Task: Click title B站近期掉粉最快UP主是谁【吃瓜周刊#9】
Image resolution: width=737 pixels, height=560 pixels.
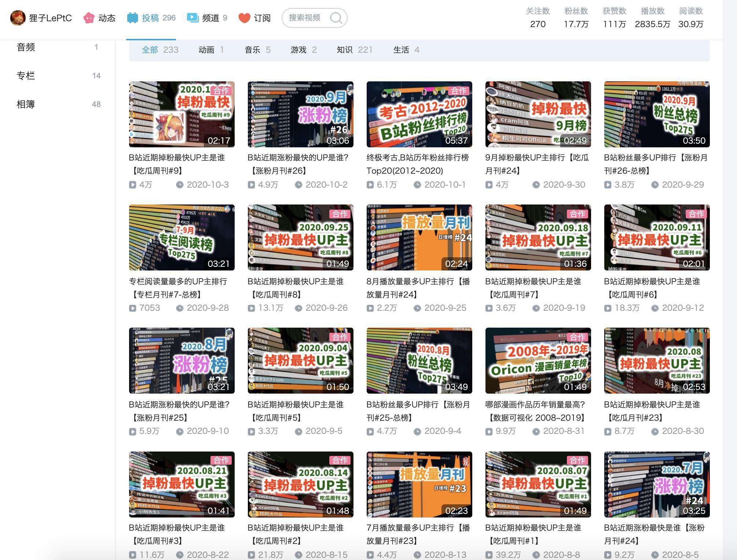Action: (177, 164)
